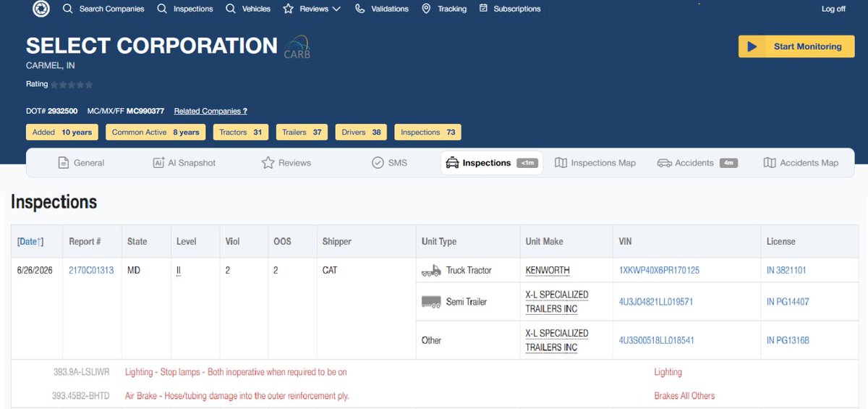
Task: Open the Accidents tab
Action: pyautogui.click(x=697, y=163)
